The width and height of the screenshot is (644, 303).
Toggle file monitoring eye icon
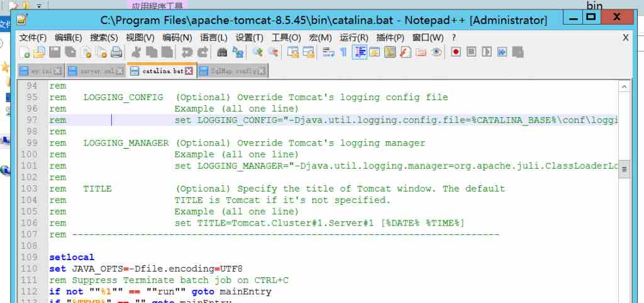(436, 52)
